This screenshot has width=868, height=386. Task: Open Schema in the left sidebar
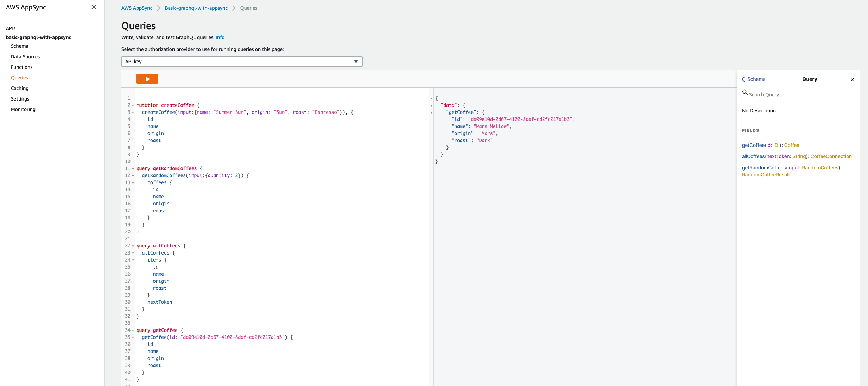(19, 46)
